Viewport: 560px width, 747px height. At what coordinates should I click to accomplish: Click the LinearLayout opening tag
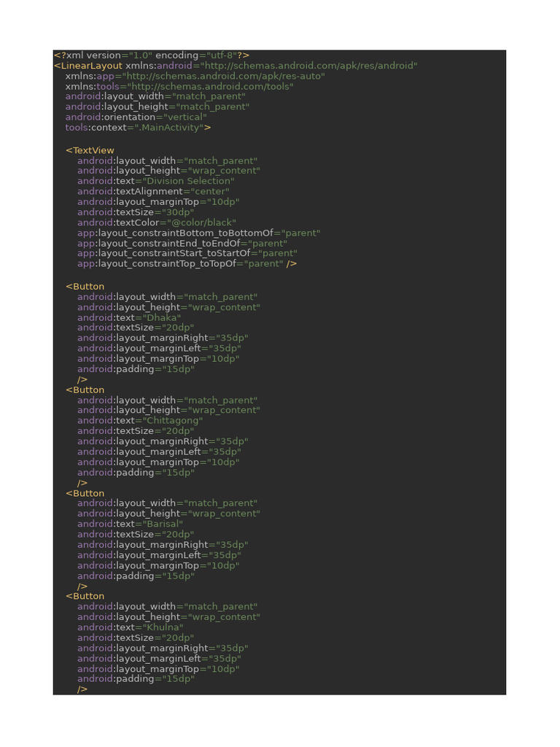[x=88, y=66]
